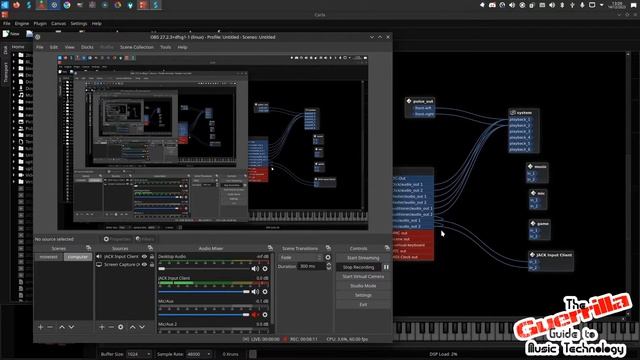Add a new source with the plus icon
Image resolution: width=640 pixels, height=360 pixels.
[102, 327]
